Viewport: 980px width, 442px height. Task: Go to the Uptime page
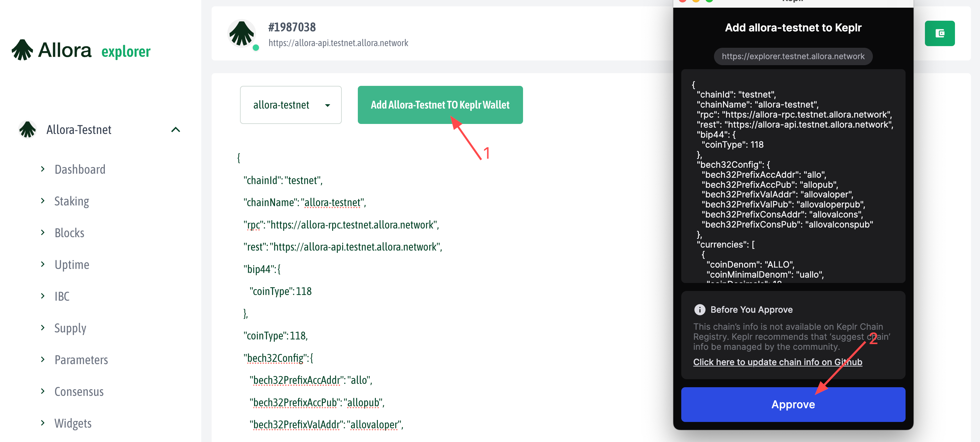coord(72,265)
